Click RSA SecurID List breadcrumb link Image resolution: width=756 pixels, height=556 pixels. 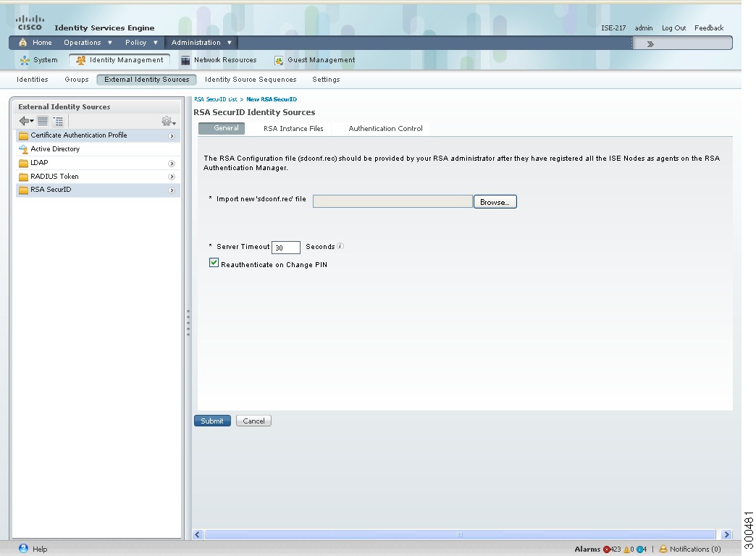coord(216,99)
